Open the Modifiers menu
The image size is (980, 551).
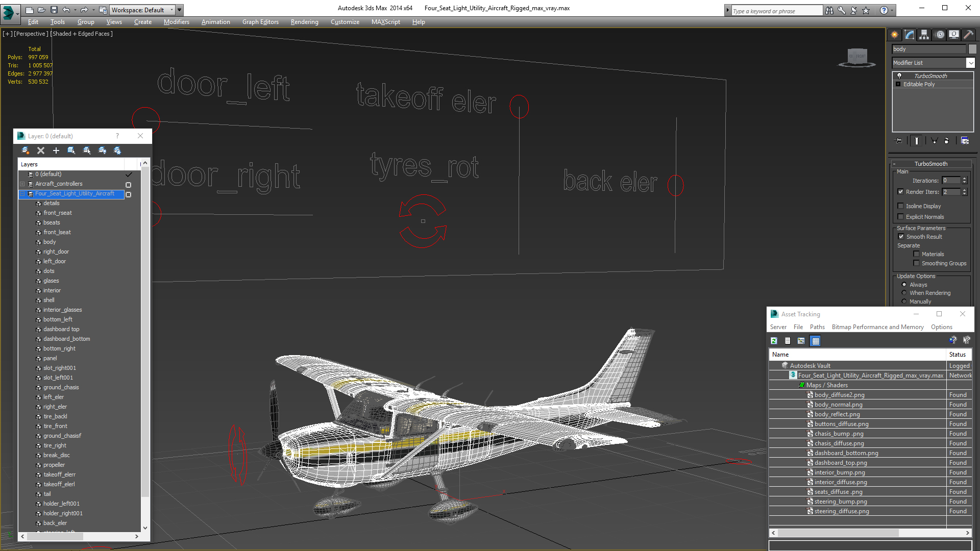click(x=177, y=22)
